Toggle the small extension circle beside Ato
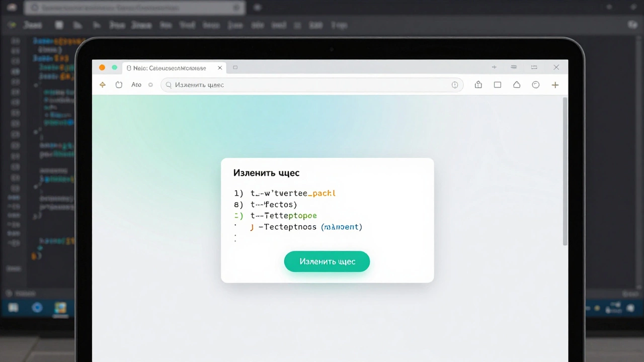 pos(150,84)
